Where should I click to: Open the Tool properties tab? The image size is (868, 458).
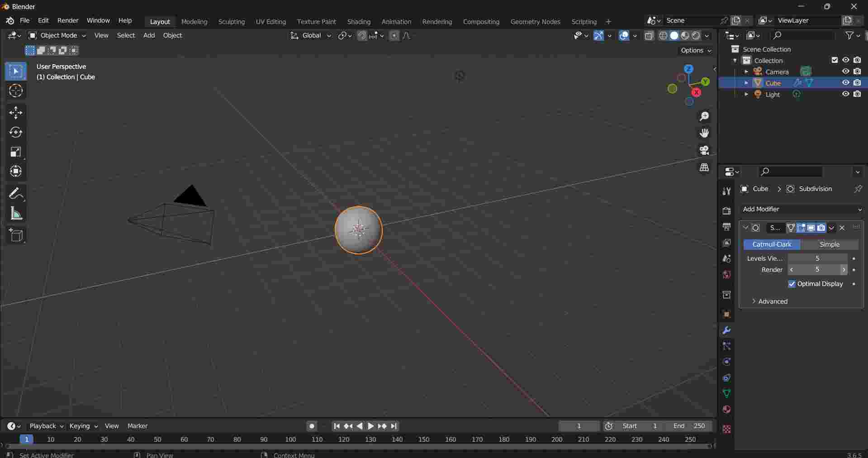[x=726, y=191]
